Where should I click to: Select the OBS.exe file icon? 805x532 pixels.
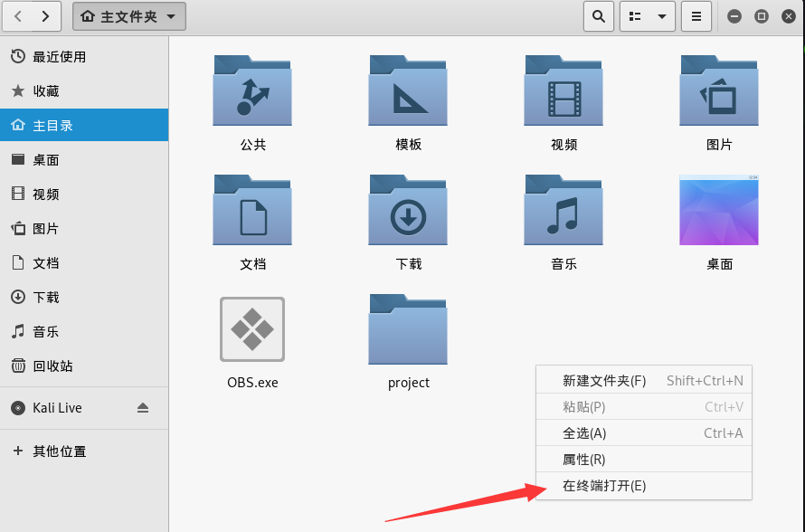(252, 329)
